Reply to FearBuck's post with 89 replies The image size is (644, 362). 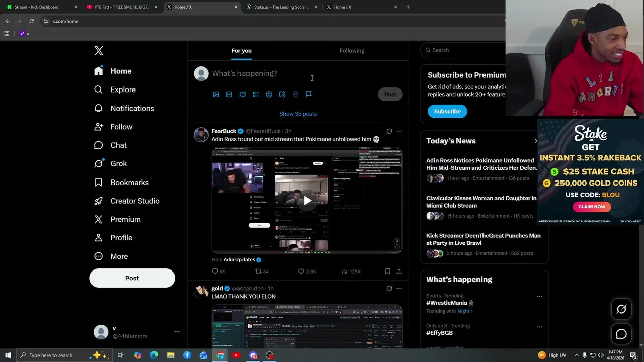click(x=219, y=271)
